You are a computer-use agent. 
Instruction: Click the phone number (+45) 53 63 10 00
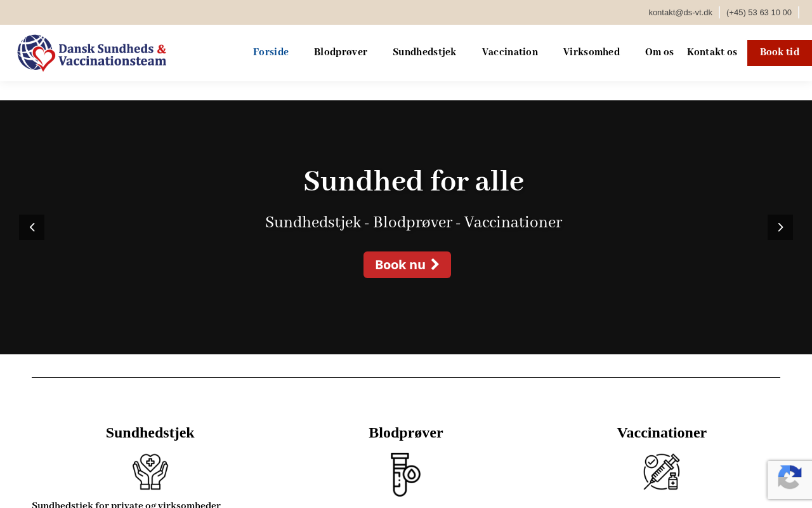pos(759,12)
